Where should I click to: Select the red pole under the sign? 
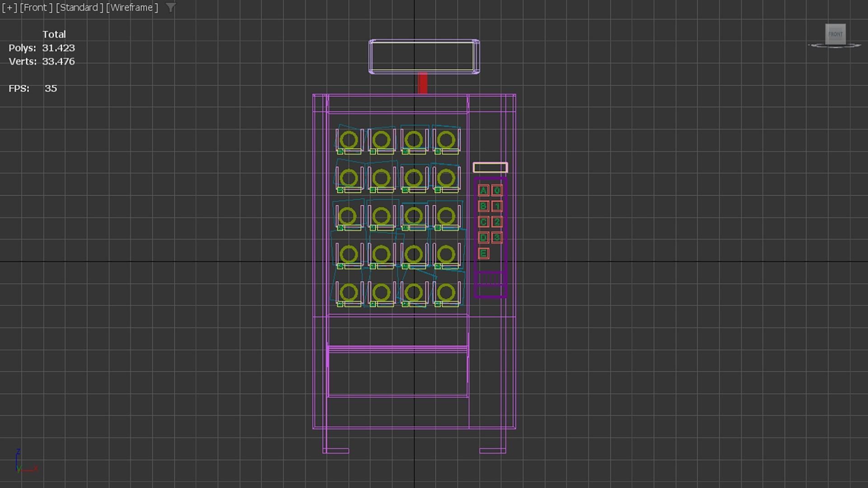(x=423, y=84)
